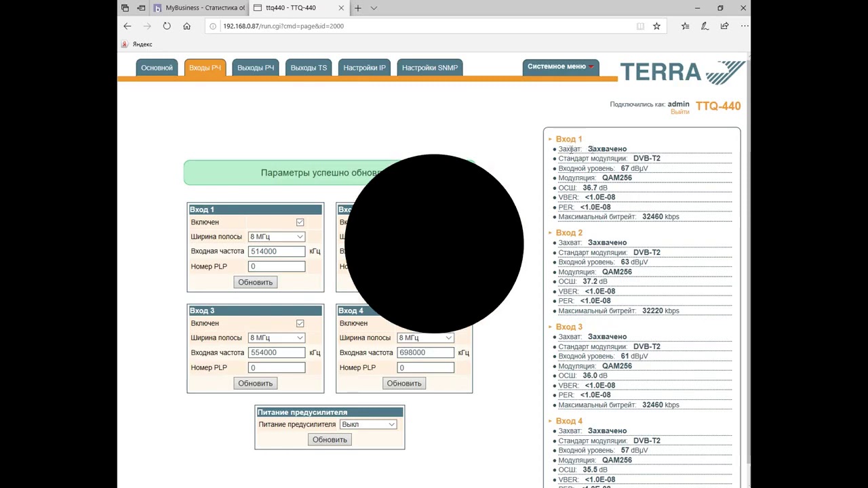Open new tab with plus icon
The width and height of the screenshot is (868, 488).
357,8
